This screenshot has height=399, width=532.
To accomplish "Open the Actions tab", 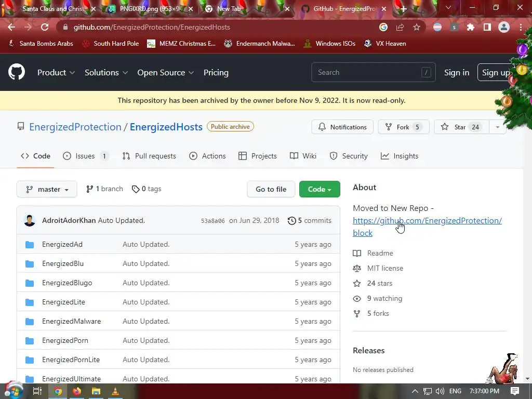I will pyautogui.click(x=207, y=156).
